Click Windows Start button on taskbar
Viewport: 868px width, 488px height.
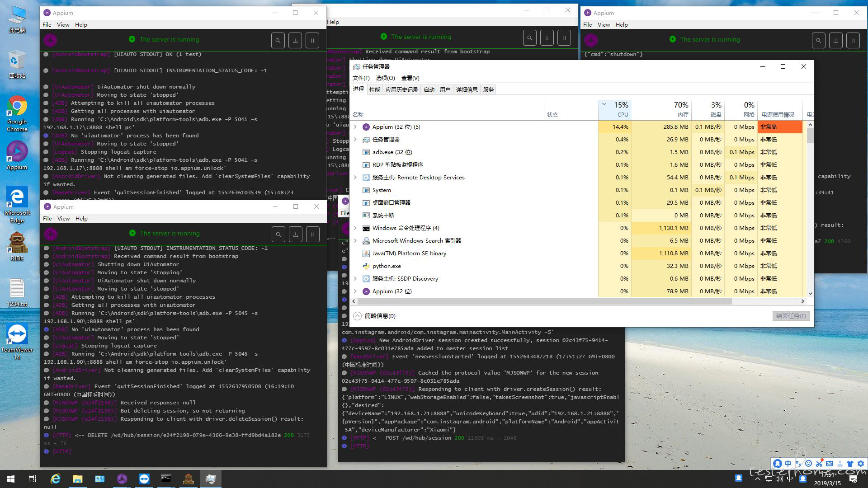click(11, 479)
